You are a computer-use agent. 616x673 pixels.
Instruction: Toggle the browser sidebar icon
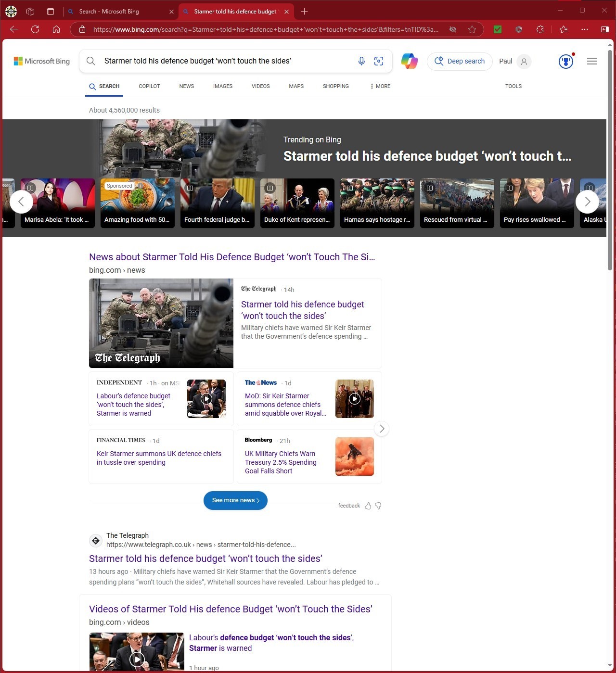click(x=605, y=29)
